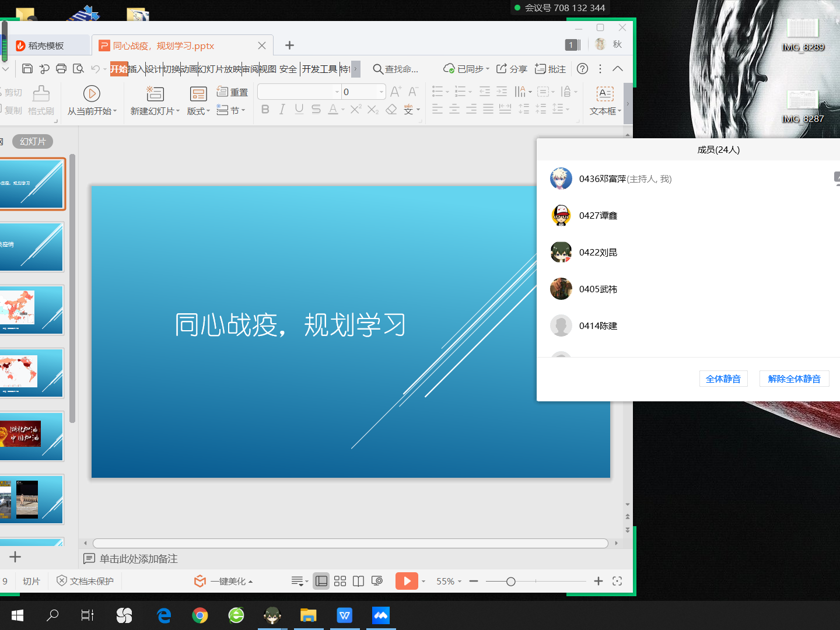Click Unmute All (解除全体静音) button
The width and height of the screenshot is (840, 630).
coord(794,379)
